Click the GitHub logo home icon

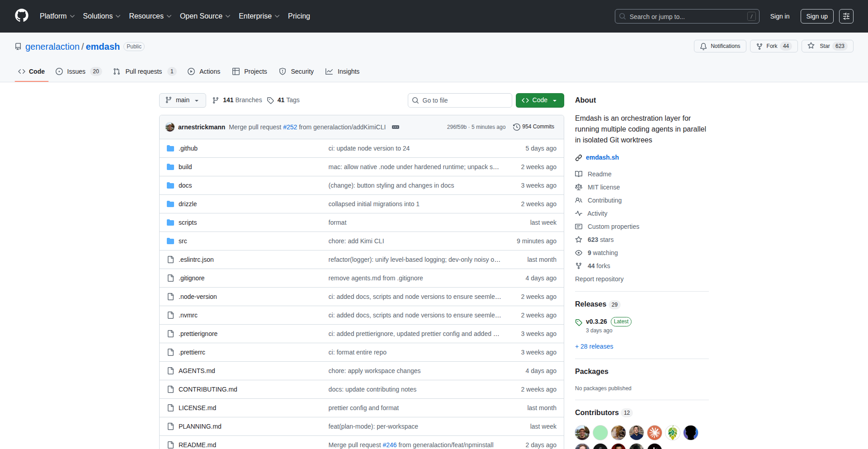(x=21, y=16)
